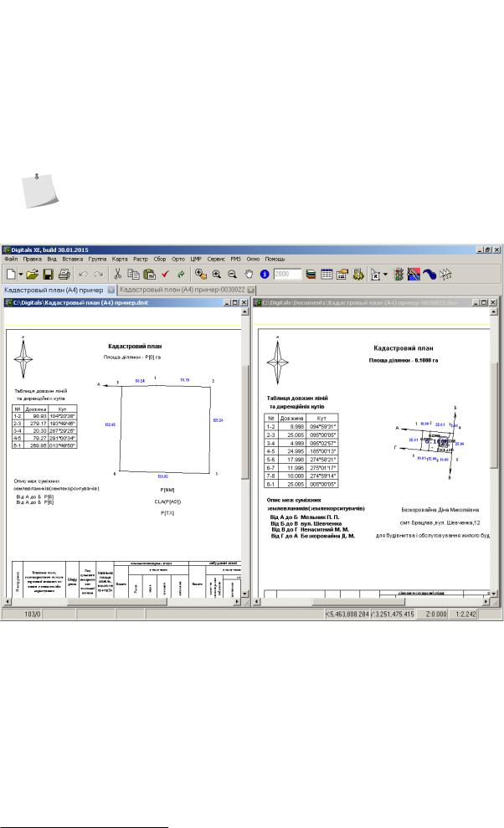The image size is (504, 828).
Task: Zoom out with the minus magnifier
Action: tap(232, 274)
